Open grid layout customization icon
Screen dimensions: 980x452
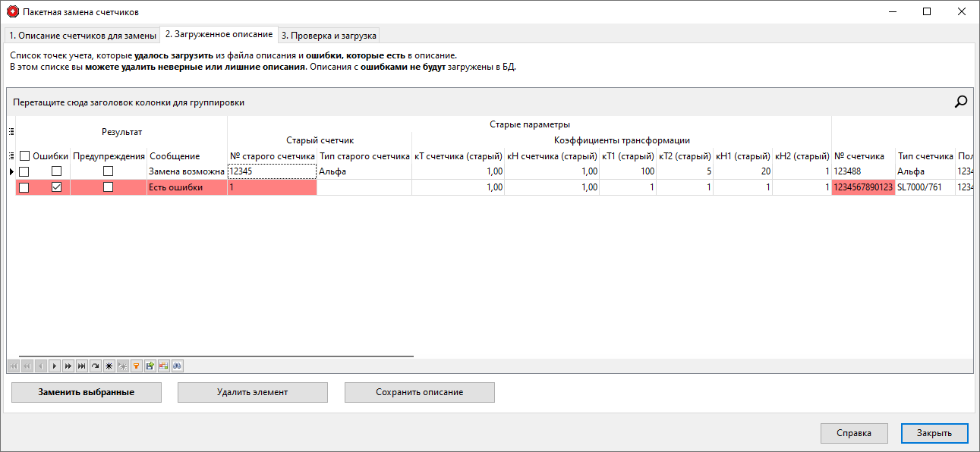click(x=164, y=366)
